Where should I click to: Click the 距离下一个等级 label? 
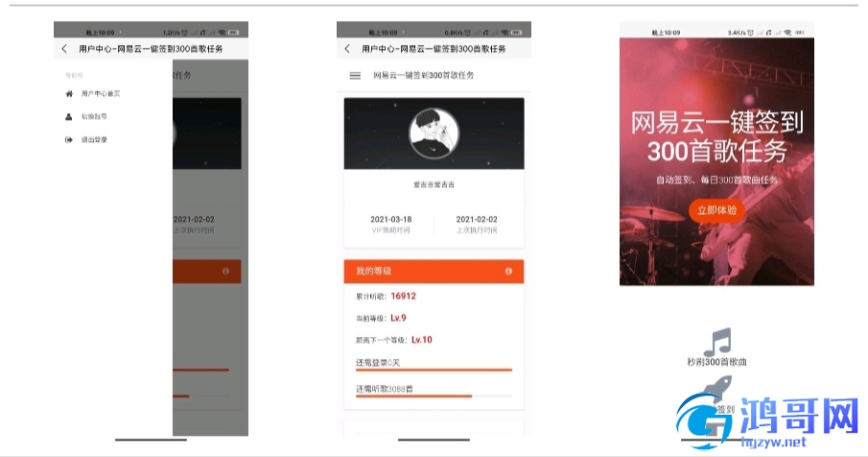pos(382,341)
